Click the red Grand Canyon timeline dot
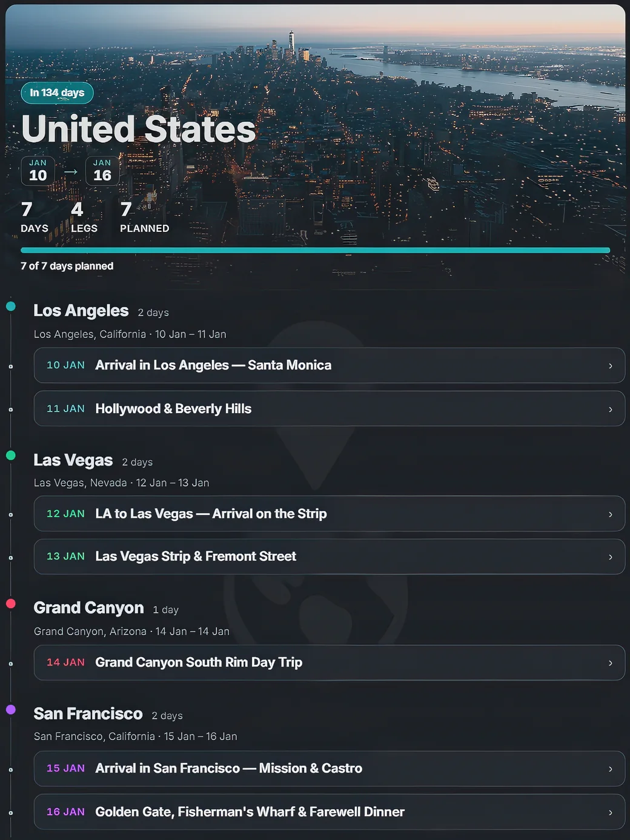The width and height of the screenshot is (630, 840). pos(11,603)
